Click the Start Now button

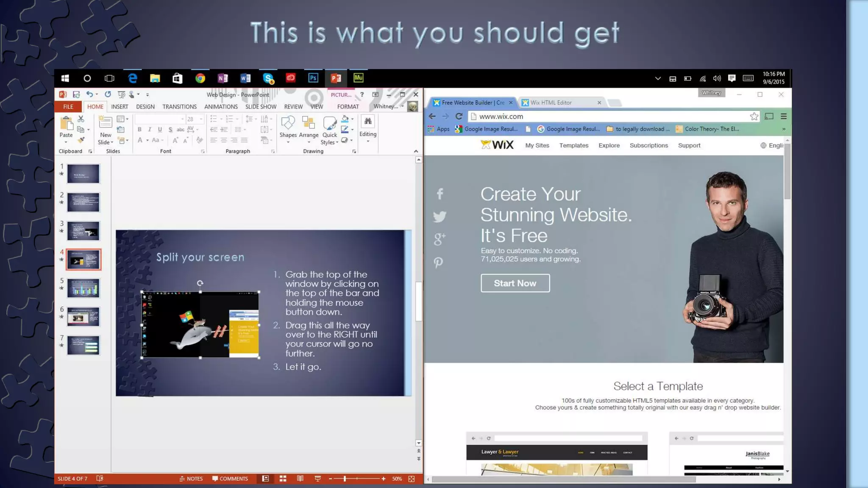tap(515, 283)
